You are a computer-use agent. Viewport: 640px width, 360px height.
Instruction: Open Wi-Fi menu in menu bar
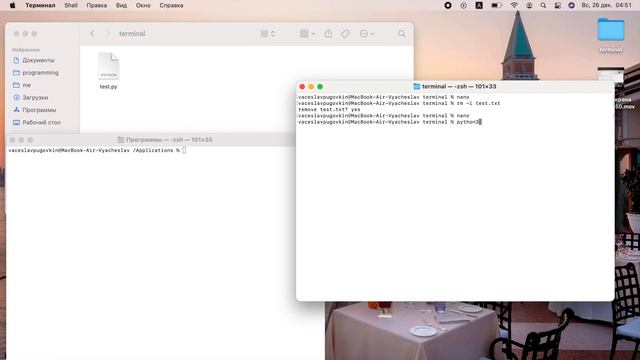[x=514, y=5]
